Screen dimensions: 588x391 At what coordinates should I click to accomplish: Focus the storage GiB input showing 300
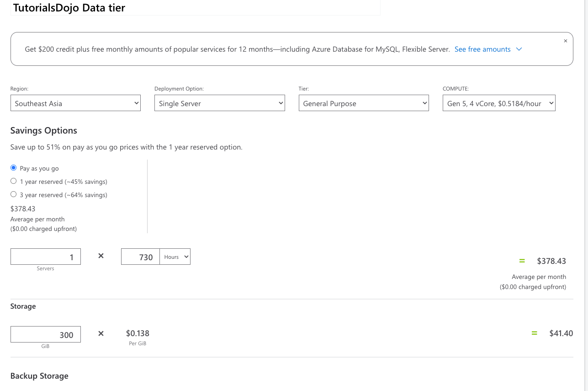tap(46, 334)
